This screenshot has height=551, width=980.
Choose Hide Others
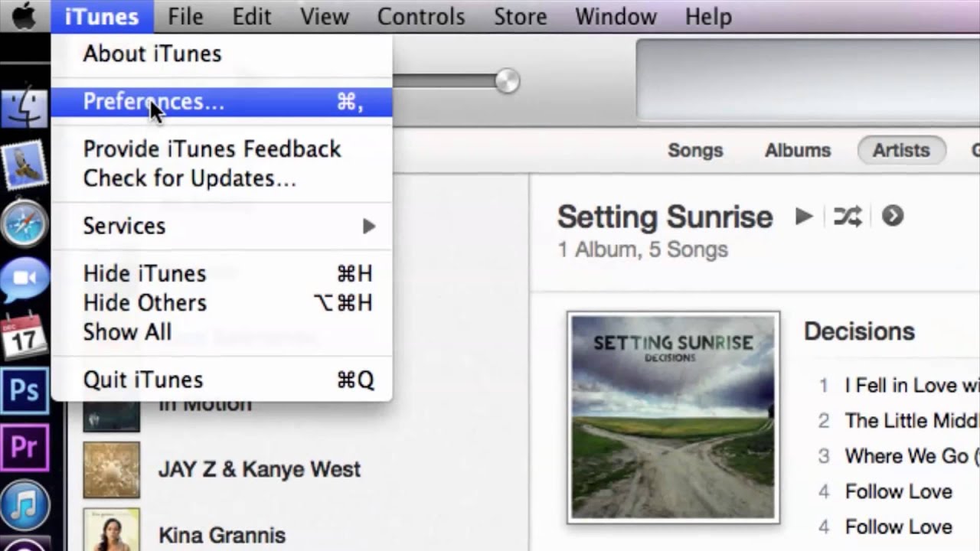(221, 303)
